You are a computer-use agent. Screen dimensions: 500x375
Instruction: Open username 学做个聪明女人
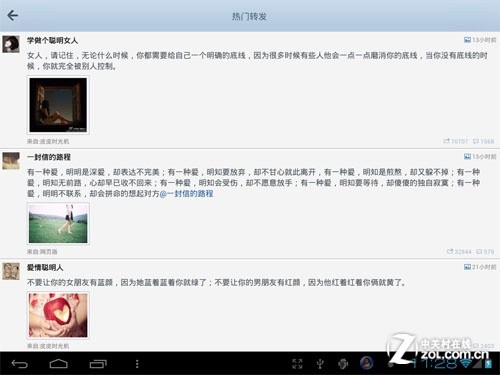pyautogui.click(x=52, y=41)
